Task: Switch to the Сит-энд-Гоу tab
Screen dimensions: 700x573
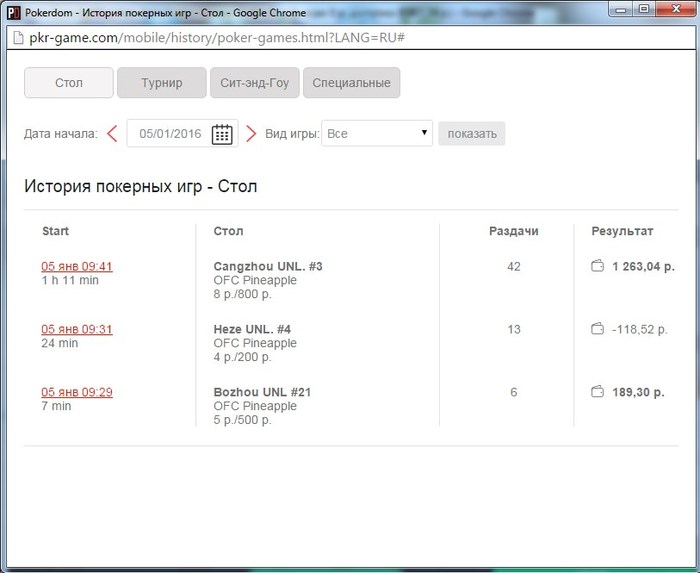Action: coord(254,83)
